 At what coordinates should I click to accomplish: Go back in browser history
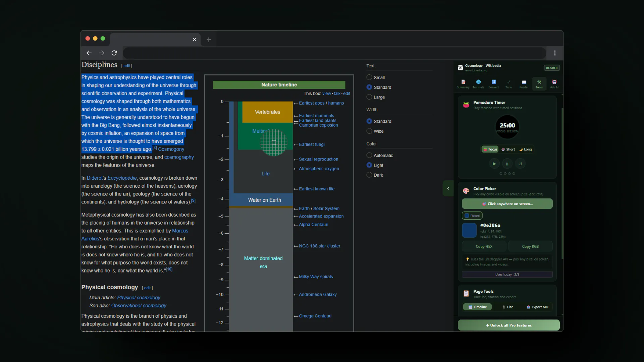point(89,53)
